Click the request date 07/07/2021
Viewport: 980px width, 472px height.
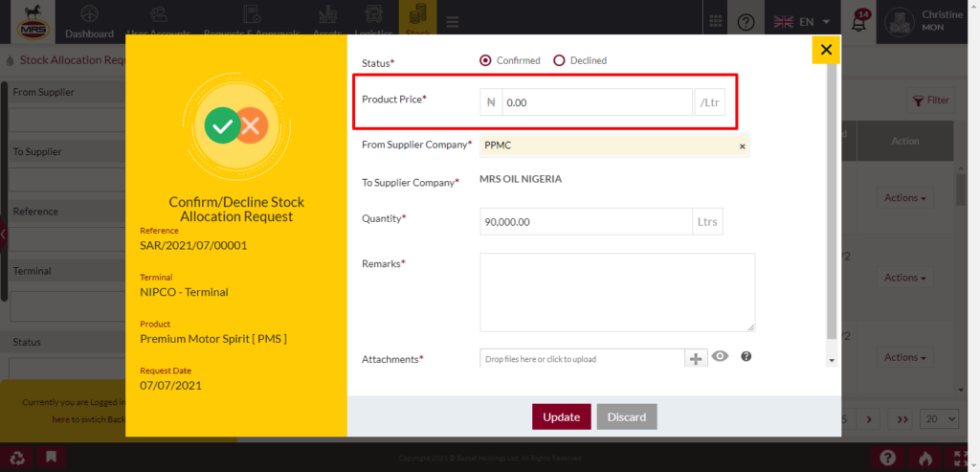(170, 385)
